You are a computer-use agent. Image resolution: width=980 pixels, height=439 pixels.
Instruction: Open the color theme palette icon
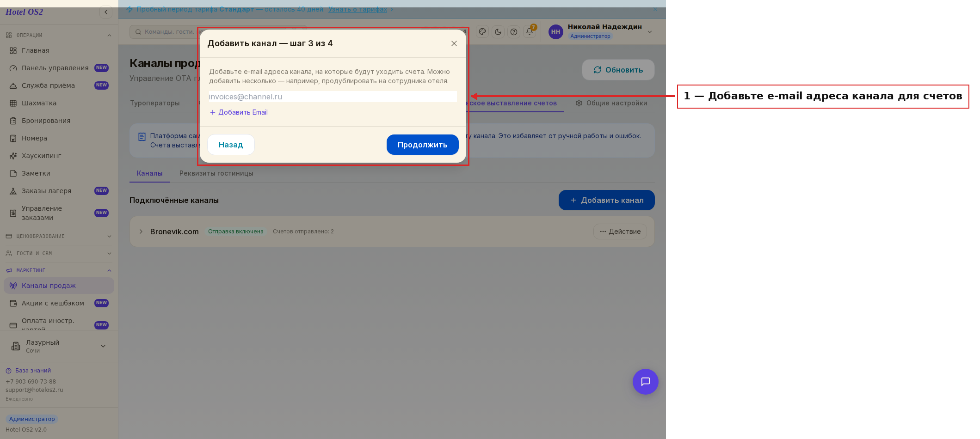tap(482, 32)
